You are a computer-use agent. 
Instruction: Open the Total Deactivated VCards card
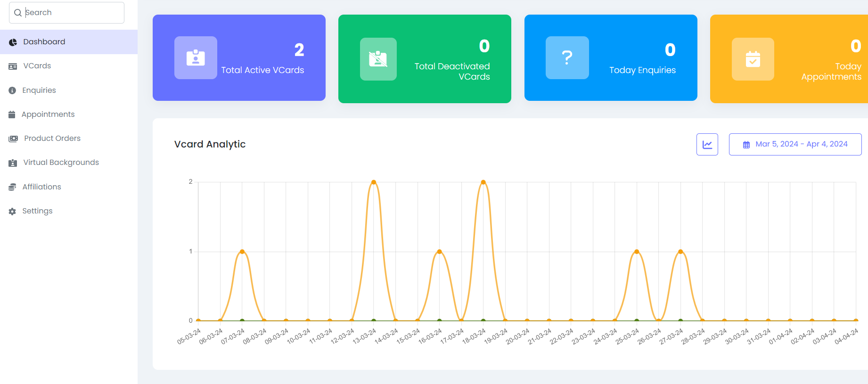point(425,59)
